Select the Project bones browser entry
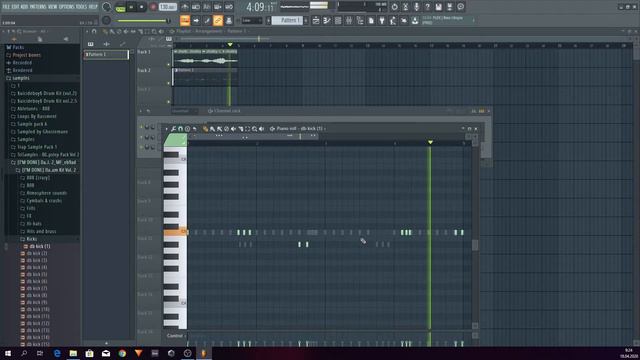 click(27, 55)
